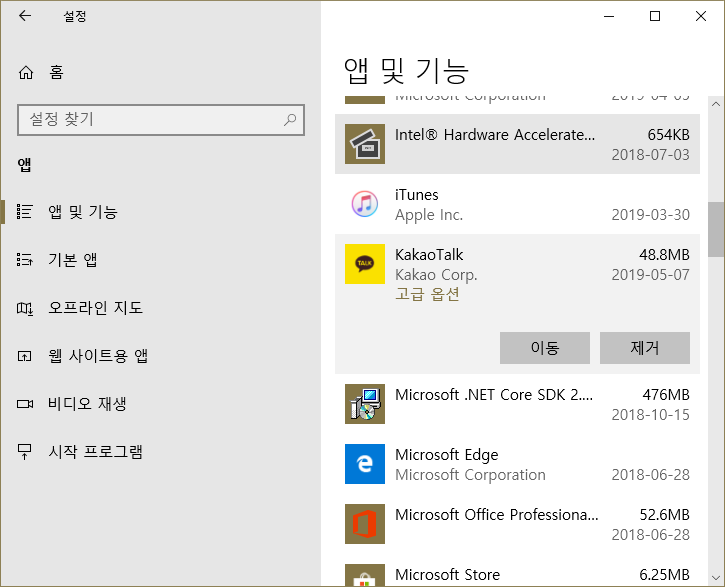Select the 시작 프로그램 icon
This screenshot has width=725, height=587.
click(25, 452)
